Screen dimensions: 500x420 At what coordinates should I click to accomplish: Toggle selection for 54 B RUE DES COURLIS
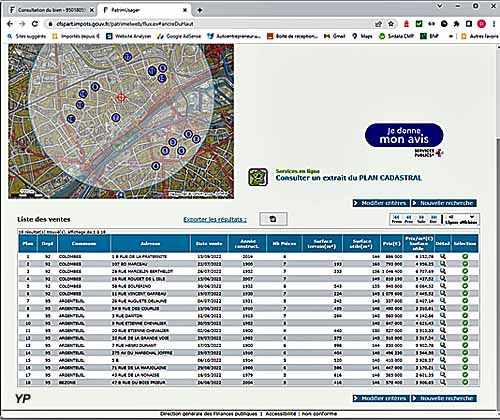click(x=465, y=308)
